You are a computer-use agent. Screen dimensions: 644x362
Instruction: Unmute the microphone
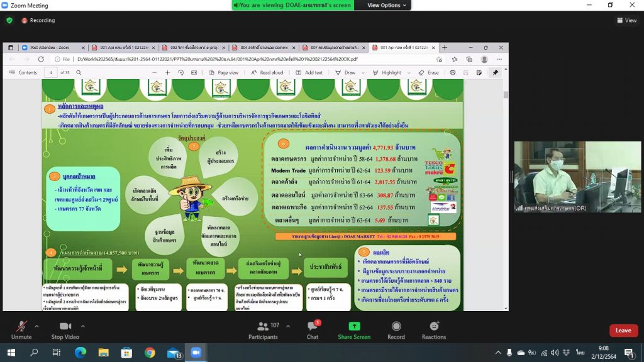pyautogui.click(x=21, y=329)
